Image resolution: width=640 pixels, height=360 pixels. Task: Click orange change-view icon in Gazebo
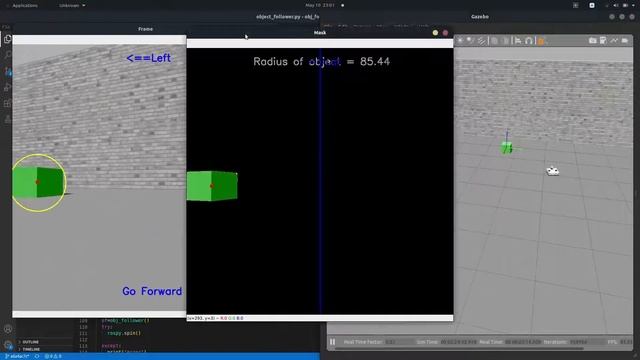coord(541,40)
